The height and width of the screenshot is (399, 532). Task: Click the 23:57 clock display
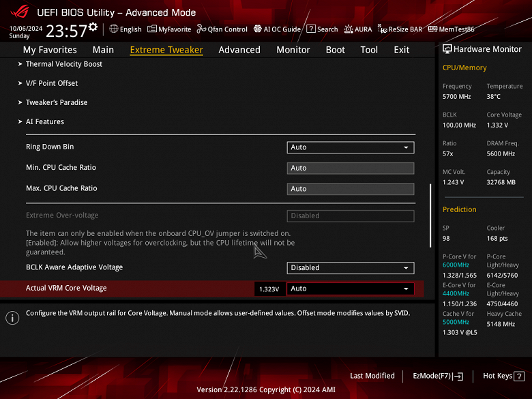point(67,31)
